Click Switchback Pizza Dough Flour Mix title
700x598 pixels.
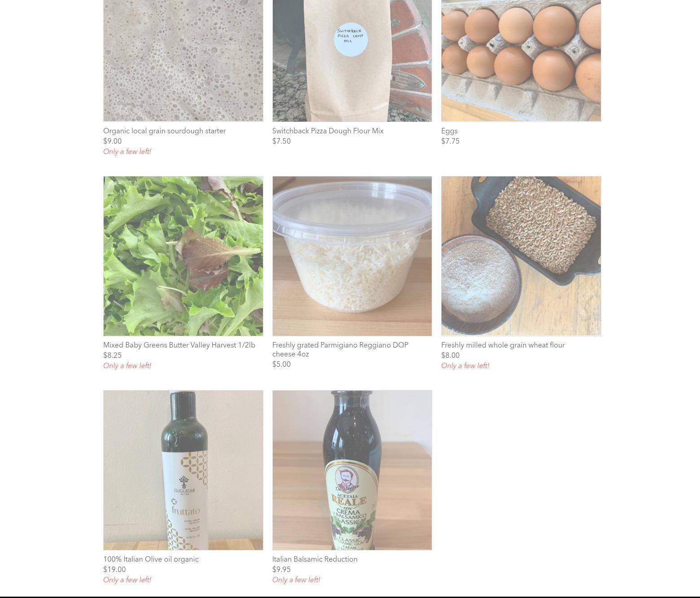[x=328, y=131]
